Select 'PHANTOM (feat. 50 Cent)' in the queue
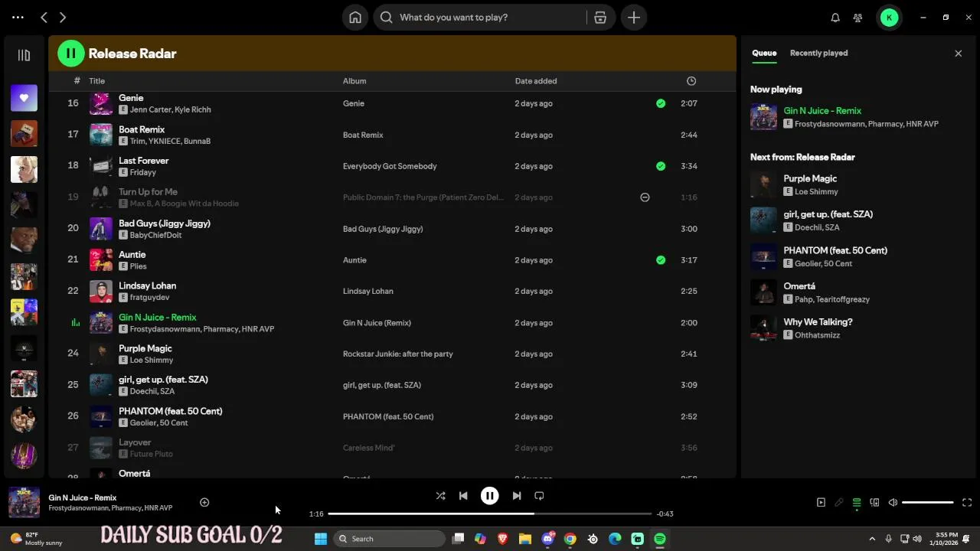Image resolution: width=980 pixels, height=551 pixels. (x=835, y=250)
